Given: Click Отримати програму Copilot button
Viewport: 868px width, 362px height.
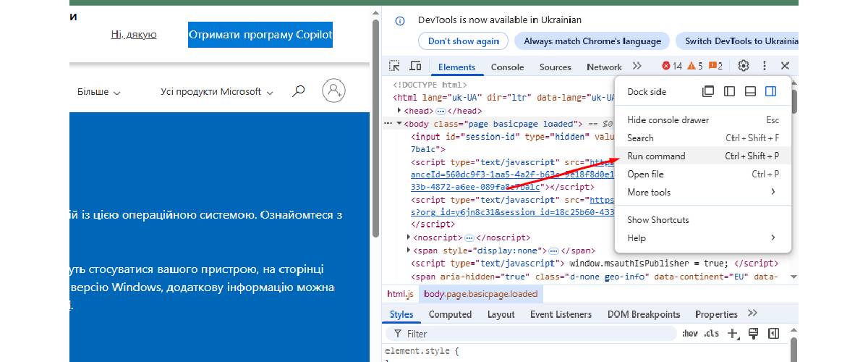Looking at the screenshot, I should coord(260,35).
